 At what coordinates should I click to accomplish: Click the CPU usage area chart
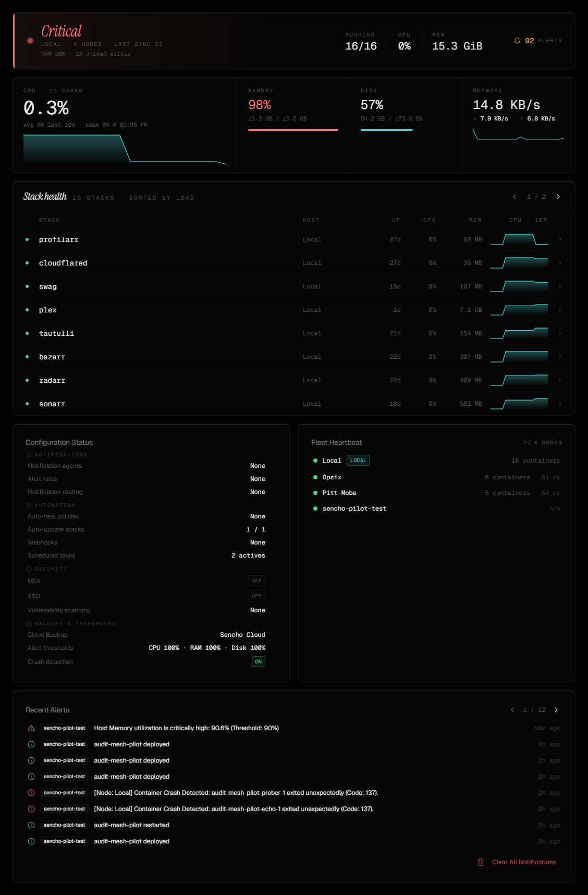tap(125, 150)
